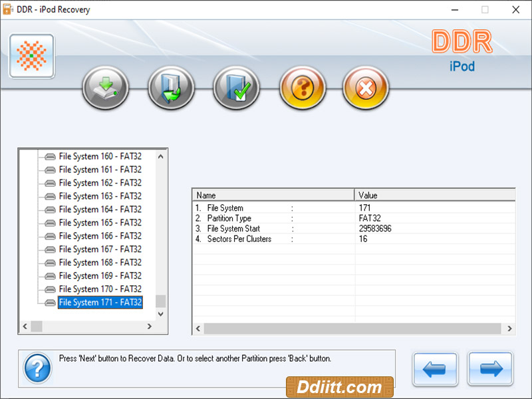Click the orange pattern logo icon top-left
Viewport: 532px width, 399px height.
click(31, 56)
